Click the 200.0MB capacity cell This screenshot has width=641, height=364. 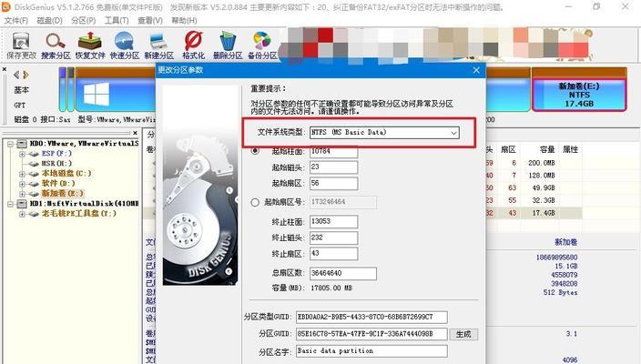tap(541, 163)
